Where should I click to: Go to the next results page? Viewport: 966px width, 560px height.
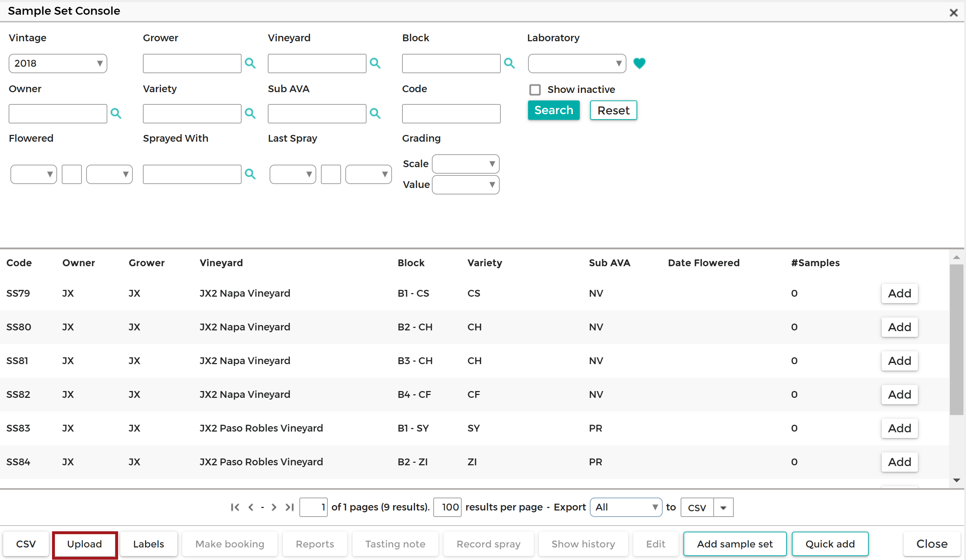(x=274, y=507)
